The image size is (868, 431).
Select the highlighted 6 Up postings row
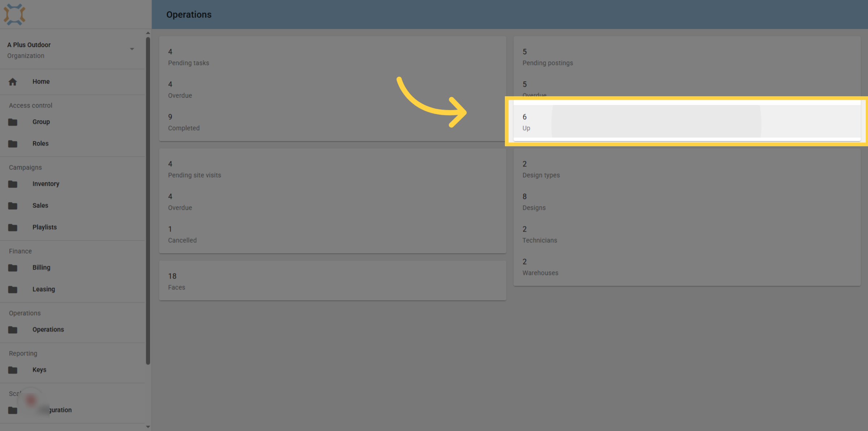[x=687, y=121]
